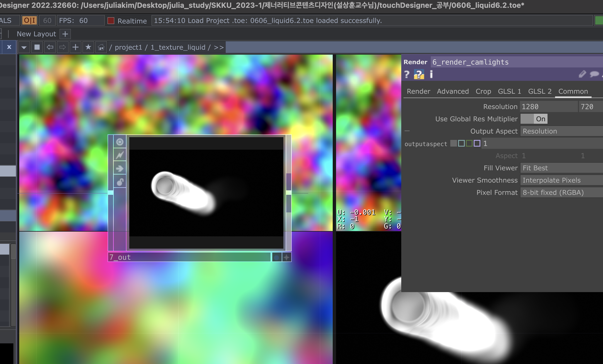
Task: Open the Output Aspect dropdown
Action: [560, 131]
